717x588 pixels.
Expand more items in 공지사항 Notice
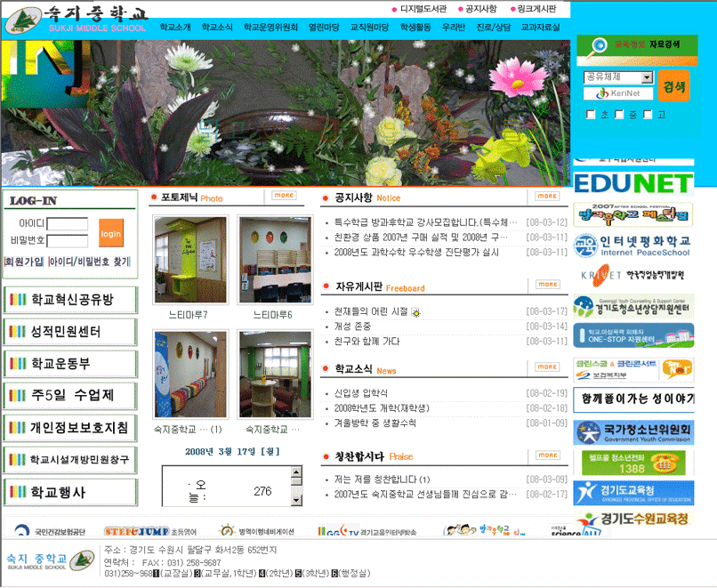(x=547, y=196)
